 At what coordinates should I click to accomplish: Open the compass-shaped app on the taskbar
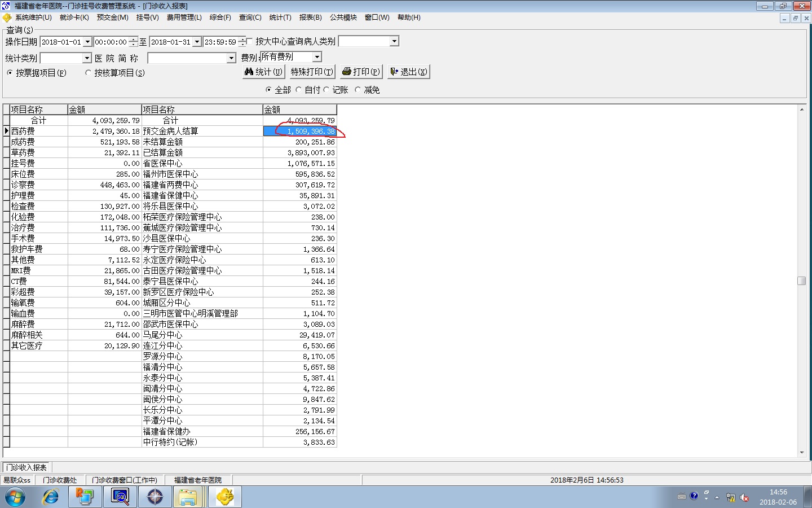(x=155, y=497)
